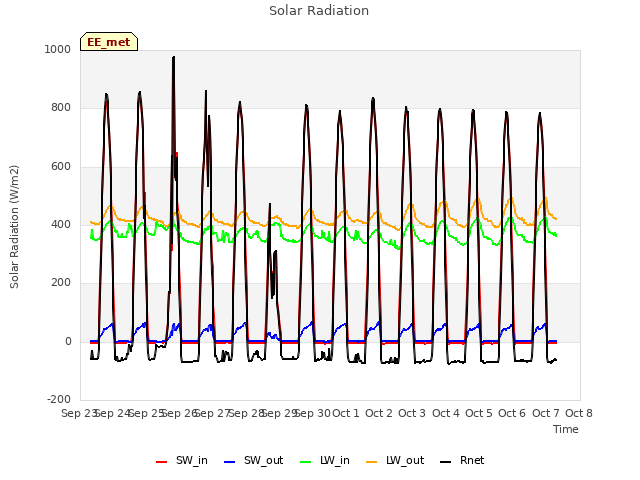Toggle the SW_in legend entry
Image resolution: width=640 pixels, height=480 pixels.
coord(182,461)
